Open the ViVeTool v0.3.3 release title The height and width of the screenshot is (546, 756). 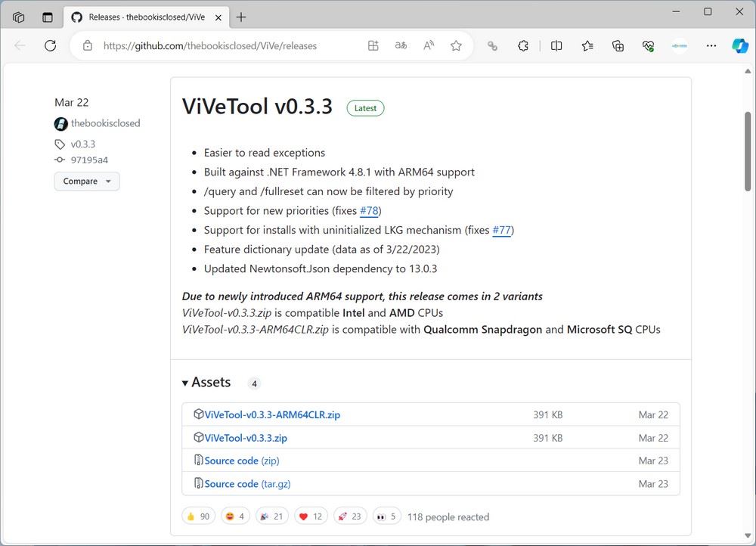257,107
